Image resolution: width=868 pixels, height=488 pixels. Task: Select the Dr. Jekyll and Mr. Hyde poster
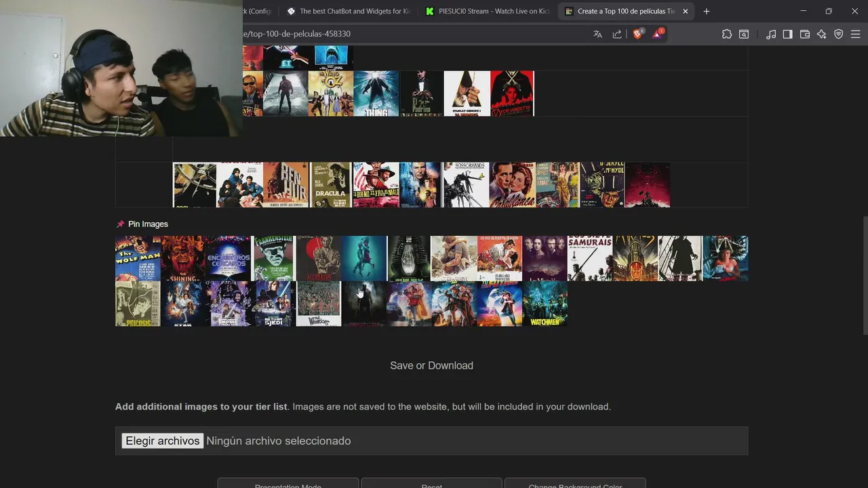(602, 185)
